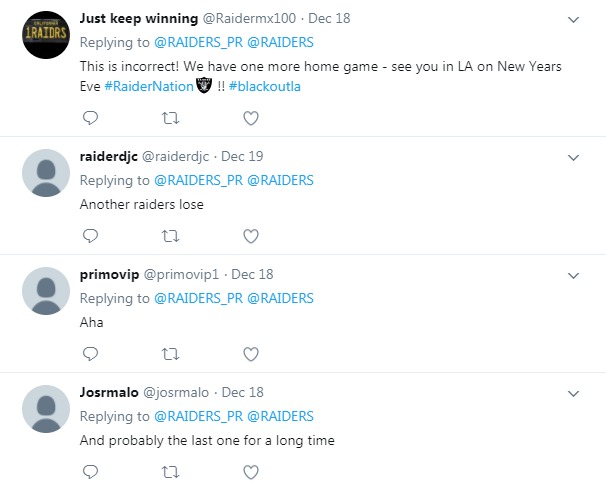Like the Just keep winning tweet

pos(251,119)
